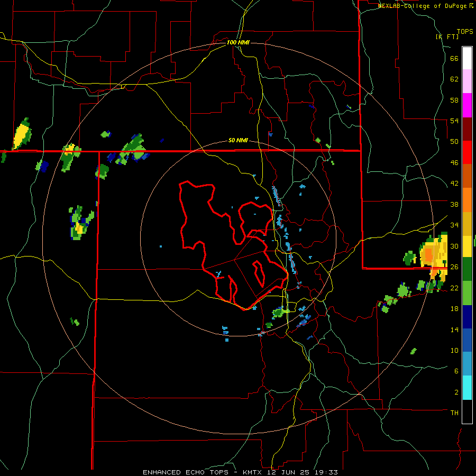Image resolution: width=476 pixels, height=476 pixels.
Task: Click the "54" scale value
Action: click(x=454, y=121)
